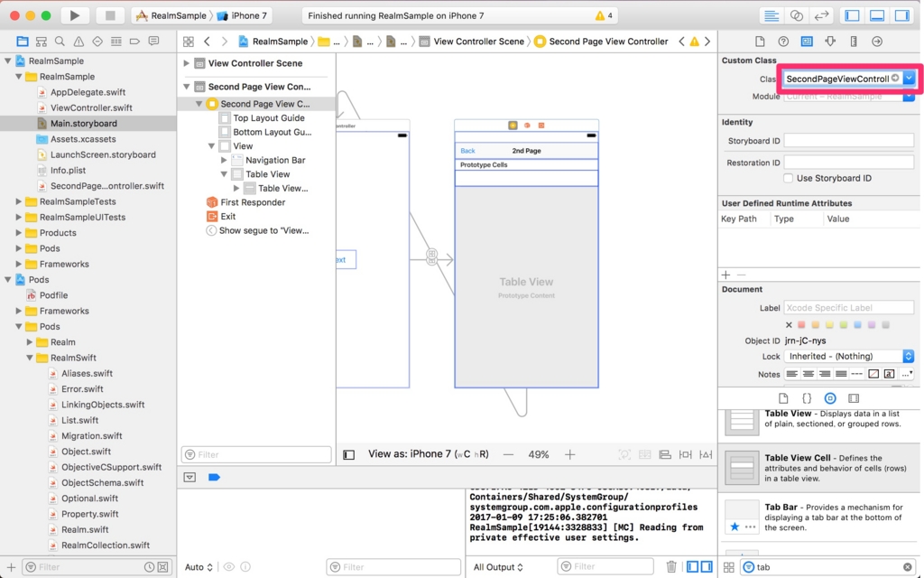Open the Issue navigator warning icon
The image size is (924, 578).
click(x=79, y=42)
